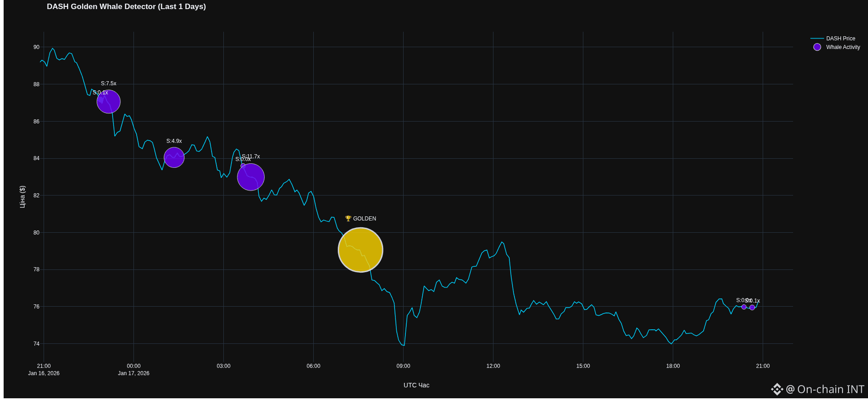Screen dimensions: 868x401
Task: Click the chart title DASH Golden Whale Detector
Action: pyautogui.click(x=126, y=7)
